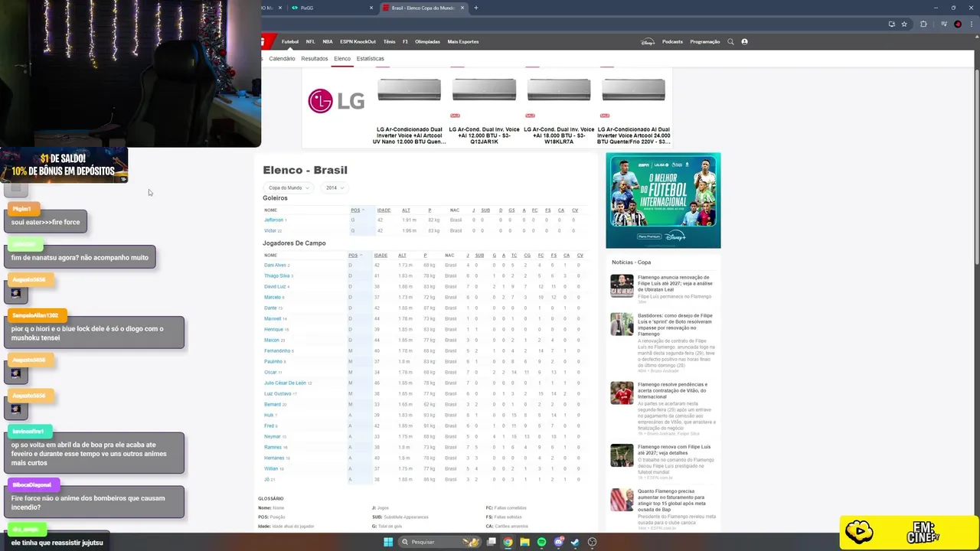Open Luiz Gustavo player page
980x551 pixels.
click(278, 393)
